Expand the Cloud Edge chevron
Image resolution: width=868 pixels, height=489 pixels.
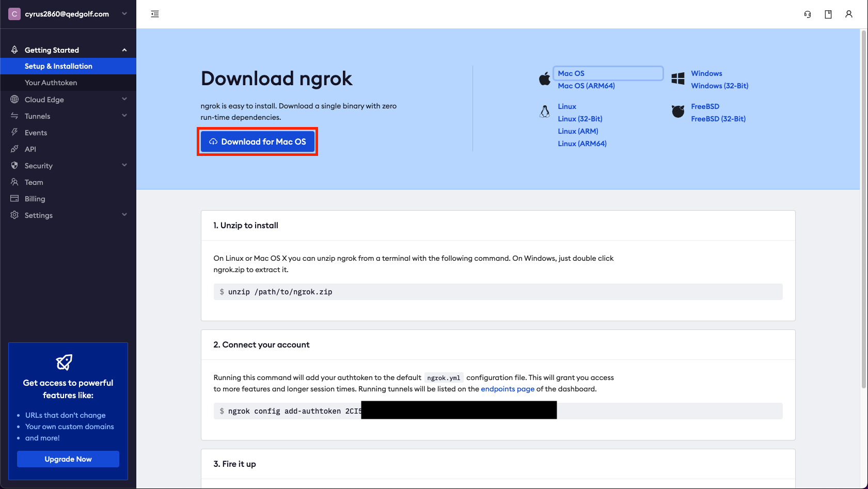pos(124,99)
